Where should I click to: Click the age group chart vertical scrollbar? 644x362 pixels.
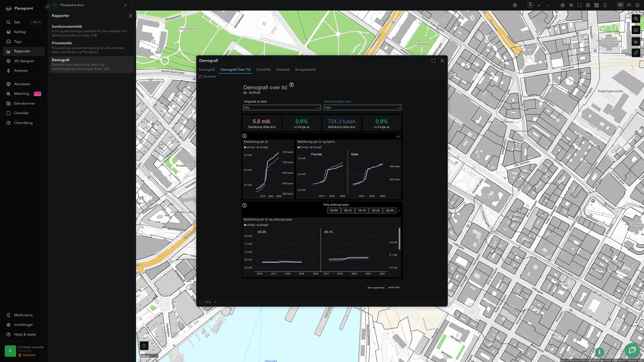[399, 239]
